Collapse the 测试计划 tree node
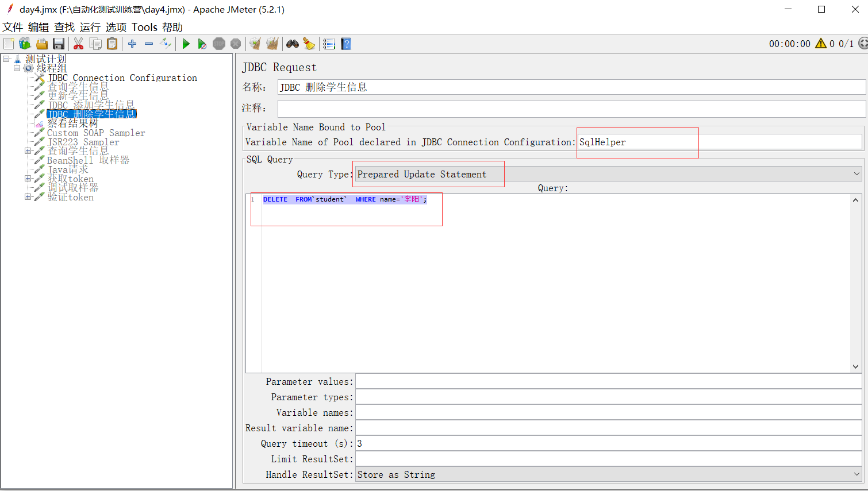The image size is (868, 491). click(6, 59)
